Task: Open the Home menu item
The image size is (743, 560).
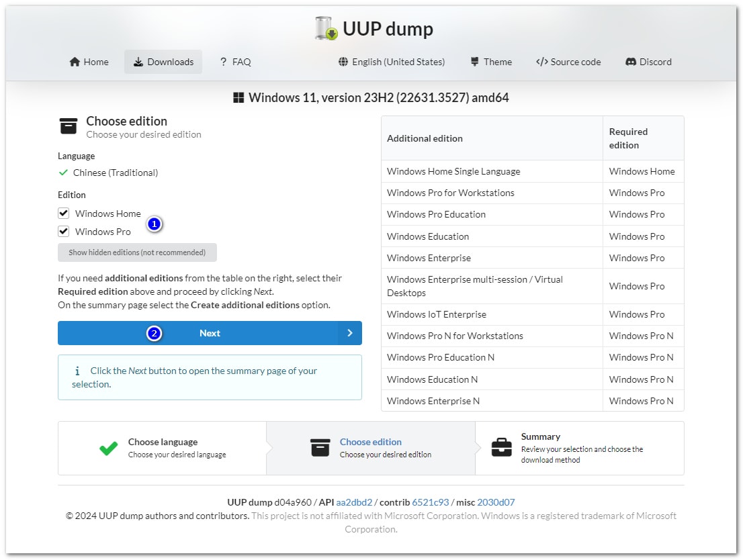Action: click(x=89, y=62)
